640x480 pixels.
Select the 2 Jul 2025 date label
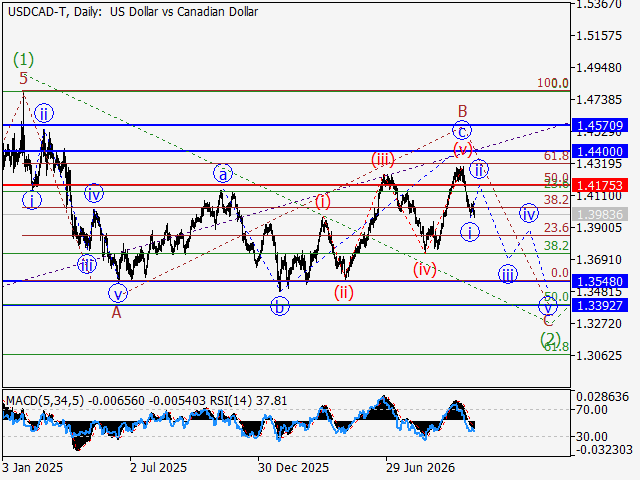click(158, 467)
